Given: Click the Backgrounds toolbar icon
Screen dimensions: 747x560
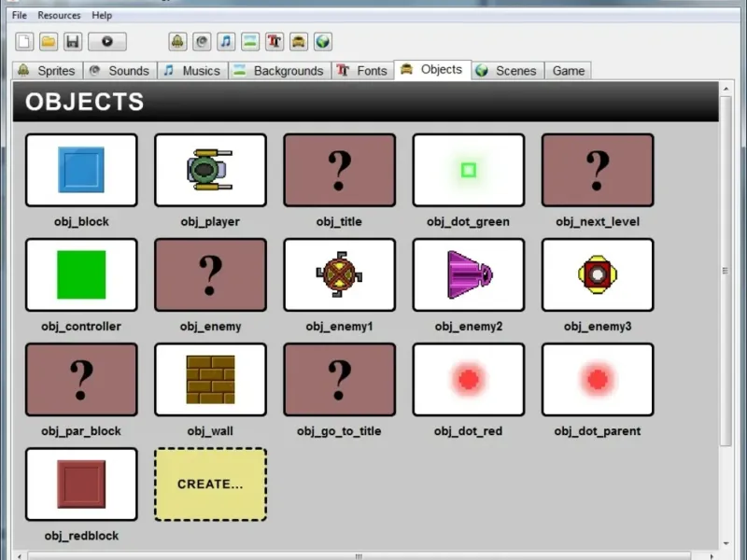Looking at the screenshot, I should (x=250, y=42).
